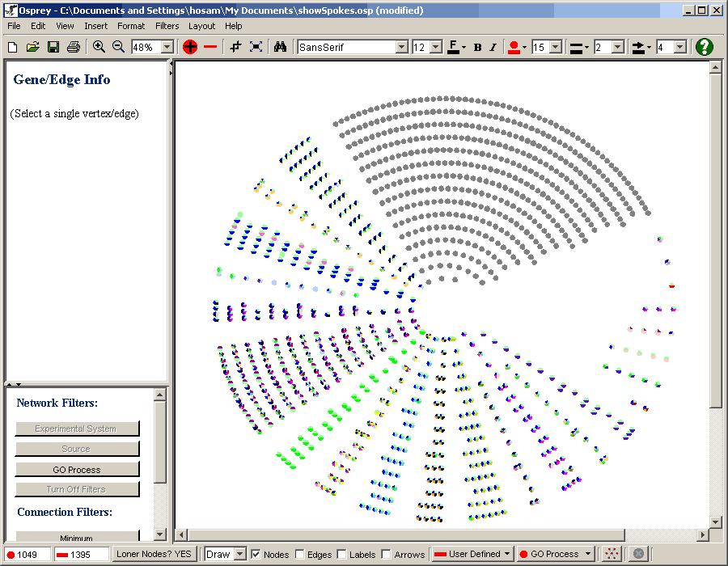728x566 pixels.
Task: Uncheck the Nodes checkbox
Action: tap(256, 555)
